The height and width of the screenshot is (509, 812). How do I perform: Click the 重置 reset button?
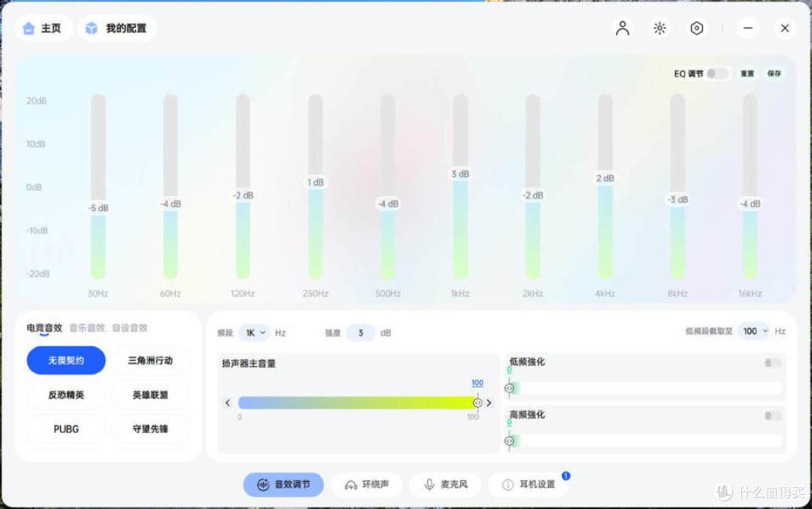click(747, 74)
